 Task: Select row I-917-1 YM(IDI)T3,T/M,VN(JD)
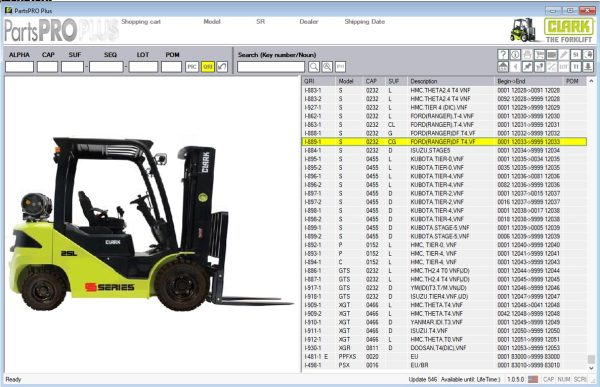tap(444, 287)
